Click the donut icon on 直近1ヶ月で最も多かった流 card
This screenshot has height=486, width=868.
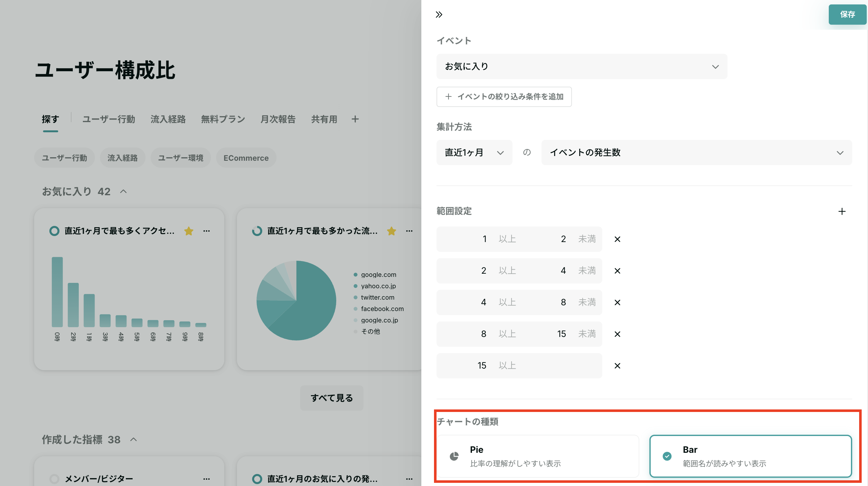(257, 231)
